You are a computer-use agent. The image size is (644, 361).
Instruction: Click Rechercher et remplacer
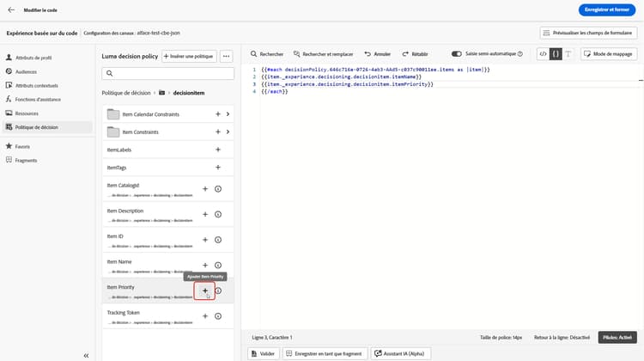pyautogui.click(x=323, y=54)
